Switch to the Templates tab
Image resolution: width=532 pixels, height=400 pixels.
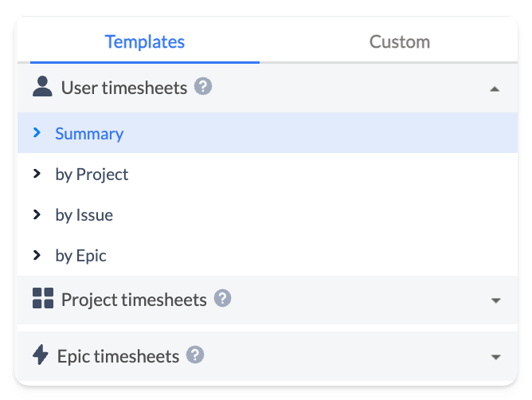click(x=144, y=41)
